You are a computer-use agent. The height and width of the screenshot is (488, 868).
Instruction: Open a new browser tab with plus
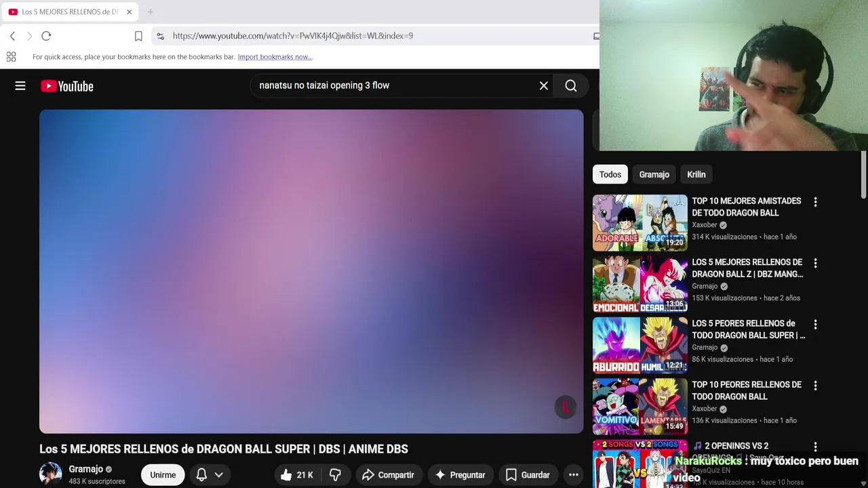click(150, 12)
